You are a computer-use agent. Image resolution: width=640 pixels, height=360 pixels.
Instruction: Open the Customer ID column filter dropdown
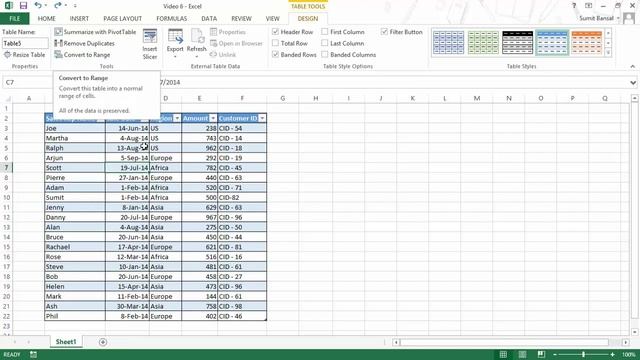coord(262,118)
